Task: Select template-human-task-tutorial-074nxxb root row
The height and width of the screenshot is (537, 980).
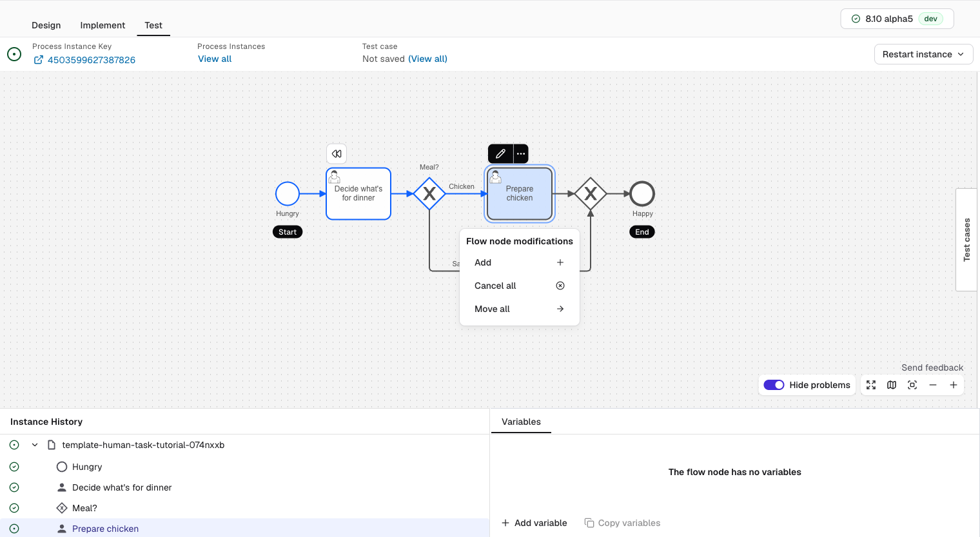Action: click(245, 445)
